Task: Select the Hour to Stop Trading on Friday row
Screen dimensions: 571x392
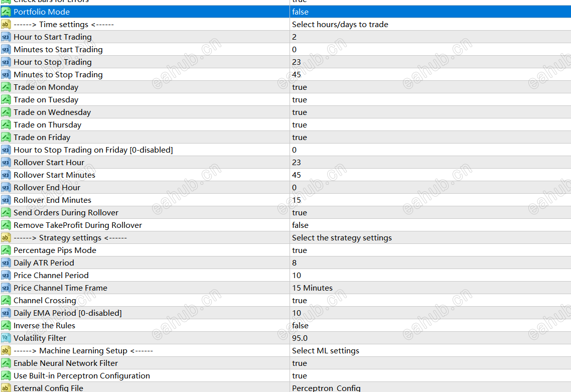Action: pos(285,150)
